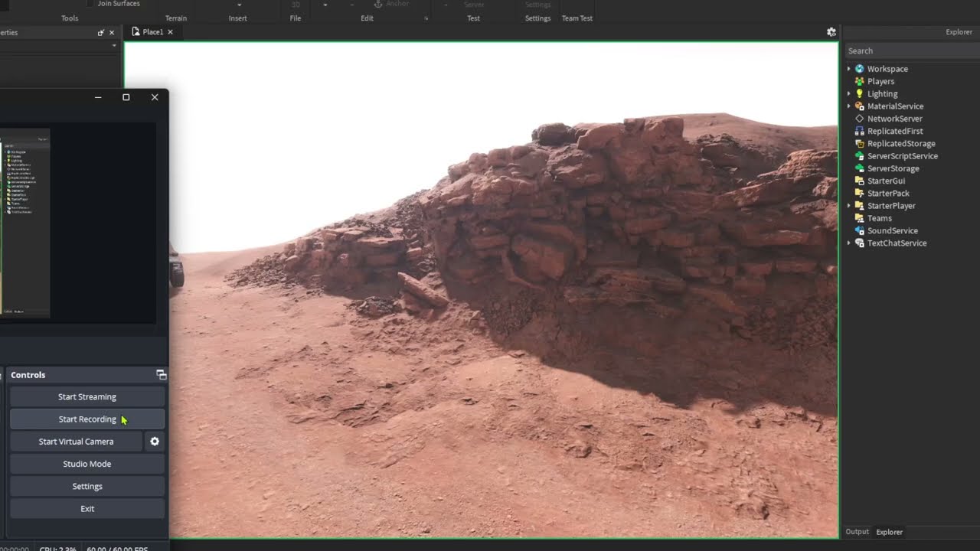Enable Studio Mode in OBS
980x551 pixels.
tap(87, 464)
